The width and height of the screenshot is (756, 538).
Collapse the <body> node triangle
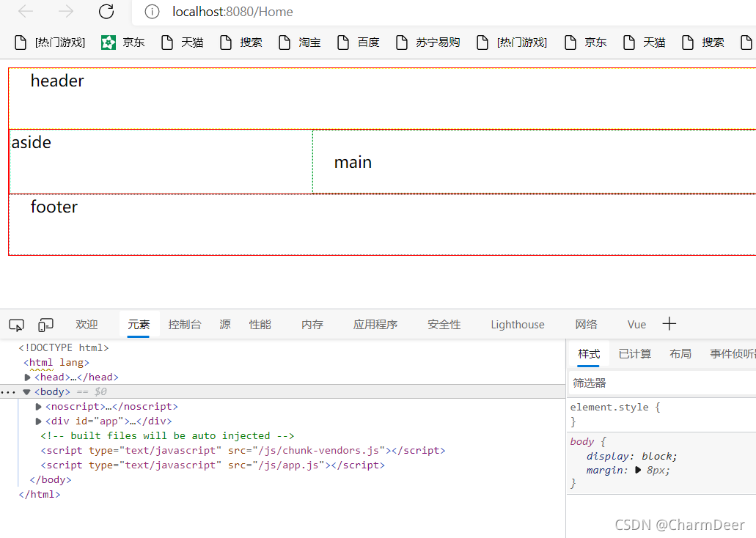(27, 392)
